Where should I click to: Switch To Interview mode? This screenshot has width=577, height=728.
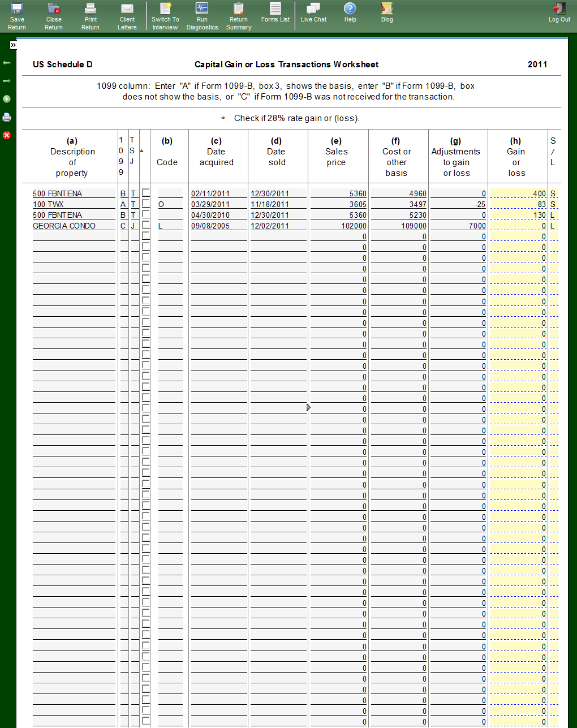pos(165,16)
